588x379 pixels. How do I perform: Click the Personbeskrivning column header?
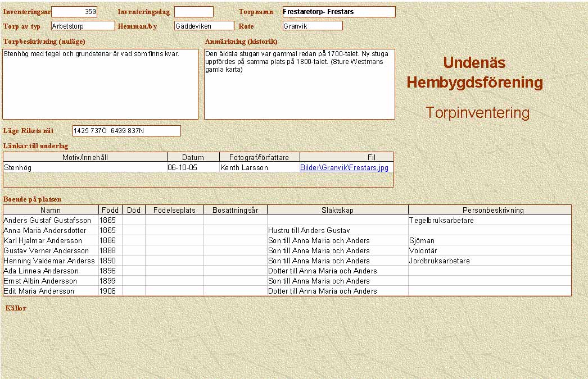click(489, 210)
